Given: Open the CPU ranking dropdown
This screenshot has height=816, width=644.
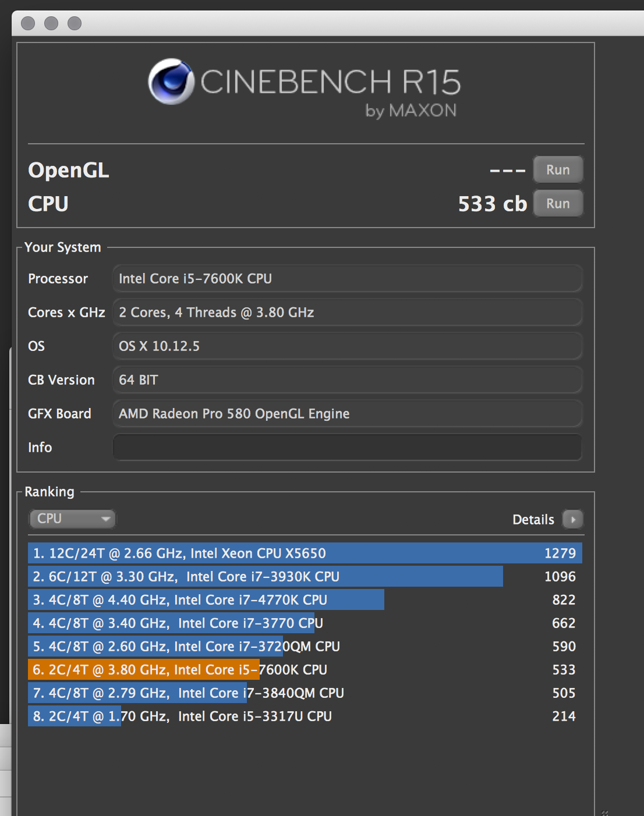Looking at the screenshot, I should tap(72, 519).
